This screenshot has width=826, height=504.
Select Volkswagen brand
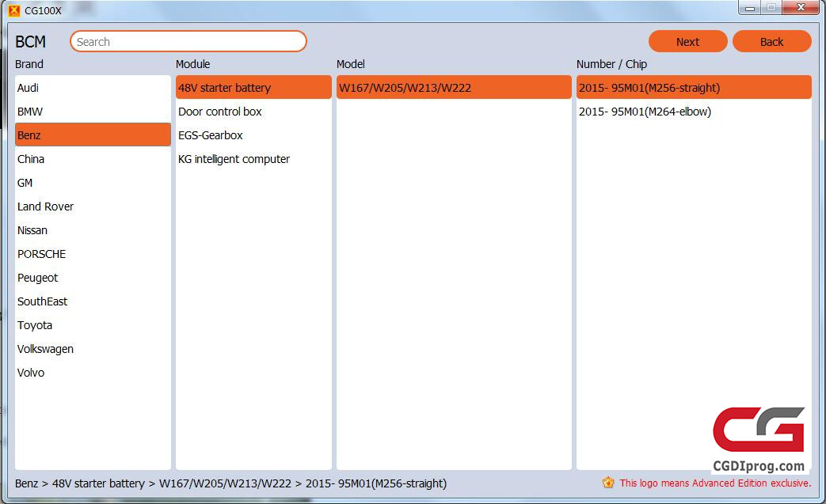(93, 348)
